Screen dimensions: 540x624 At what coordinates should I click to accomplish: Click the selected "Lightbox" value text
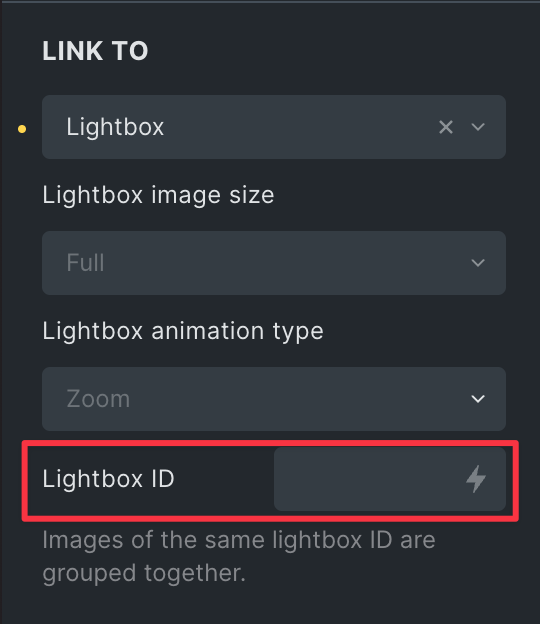coord(115,127)
